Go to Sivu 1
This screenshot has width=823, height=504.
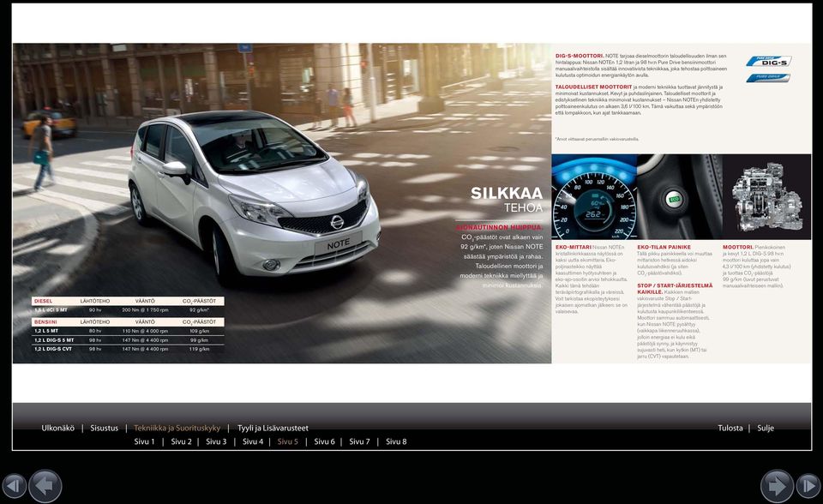(144, 441)
